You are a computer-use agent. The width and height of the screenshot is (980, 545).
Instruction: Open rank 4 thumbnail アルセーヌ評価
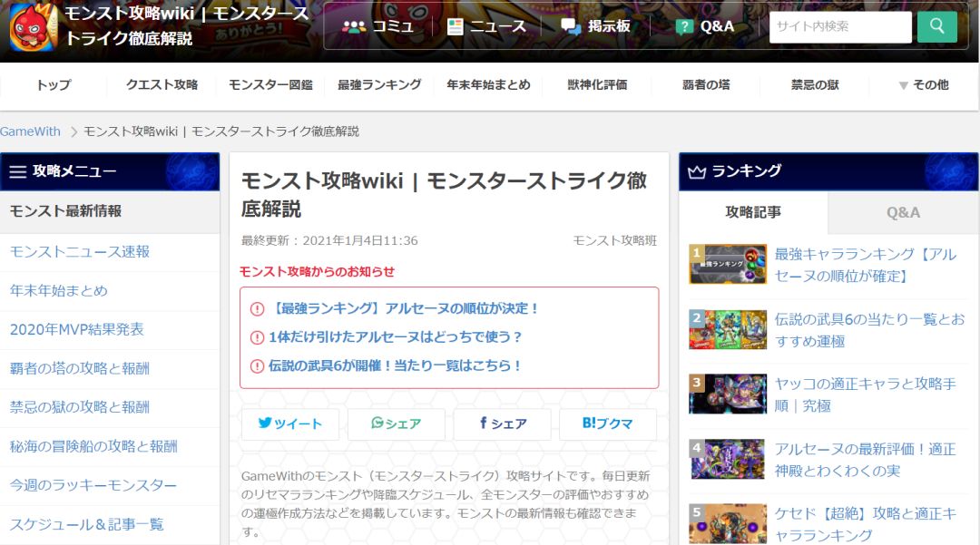pos(728,459)
